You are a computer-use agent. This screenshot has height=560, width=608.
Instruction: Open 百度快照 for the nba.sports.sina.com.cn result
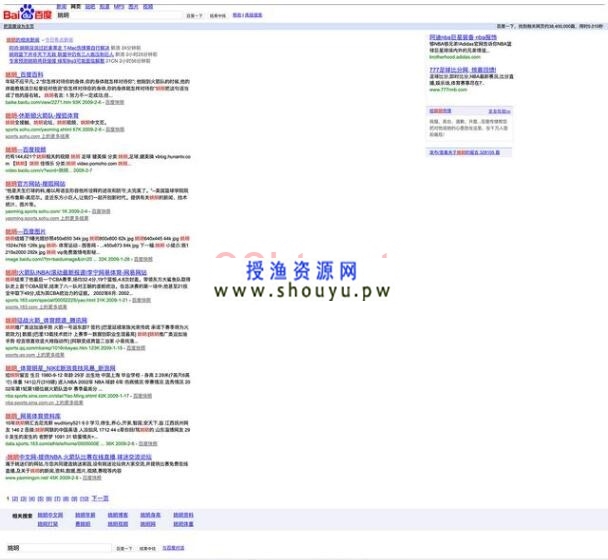click(x=142, y=396)
